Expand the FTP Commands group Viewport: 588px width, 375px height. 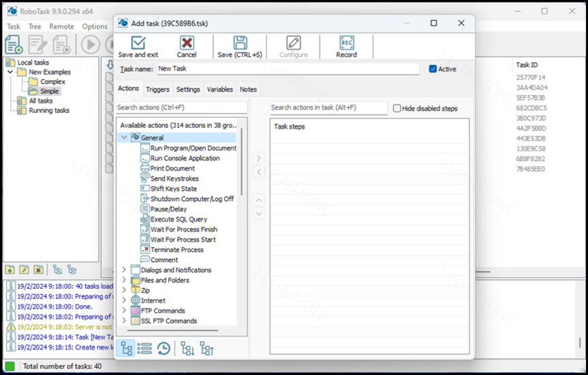[x=124, y=310]
